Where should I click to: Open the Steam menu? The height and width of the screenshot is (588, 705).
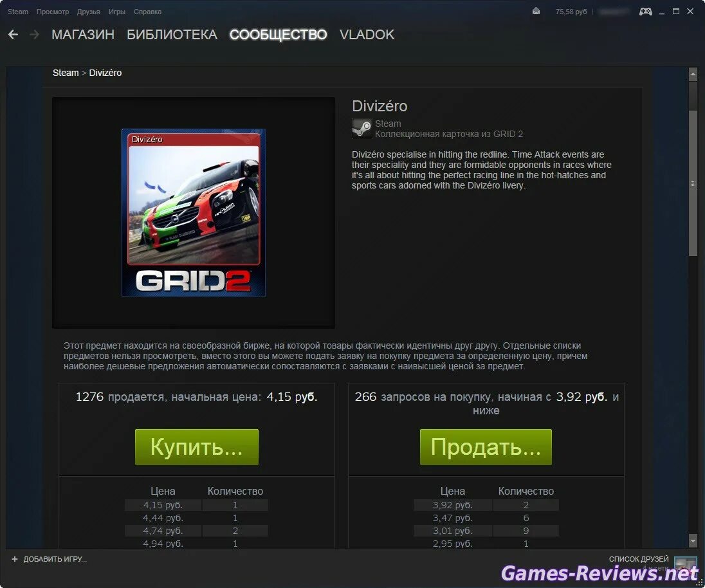(18, 12)
